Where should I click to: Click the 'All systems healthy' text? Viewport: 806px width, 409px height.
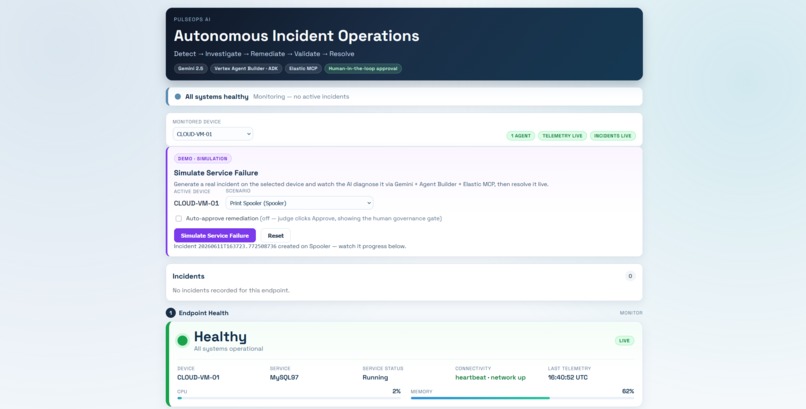coord(216,97)
